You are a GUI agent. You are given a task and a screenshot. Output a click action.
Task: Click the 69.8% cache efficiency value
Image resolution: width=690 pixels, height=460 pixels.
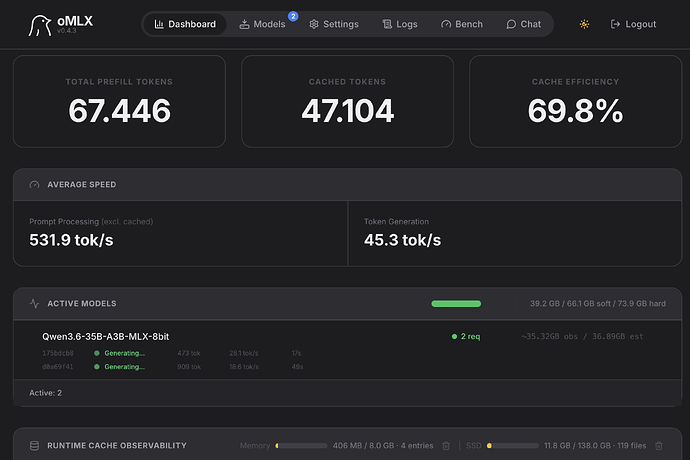576,110
